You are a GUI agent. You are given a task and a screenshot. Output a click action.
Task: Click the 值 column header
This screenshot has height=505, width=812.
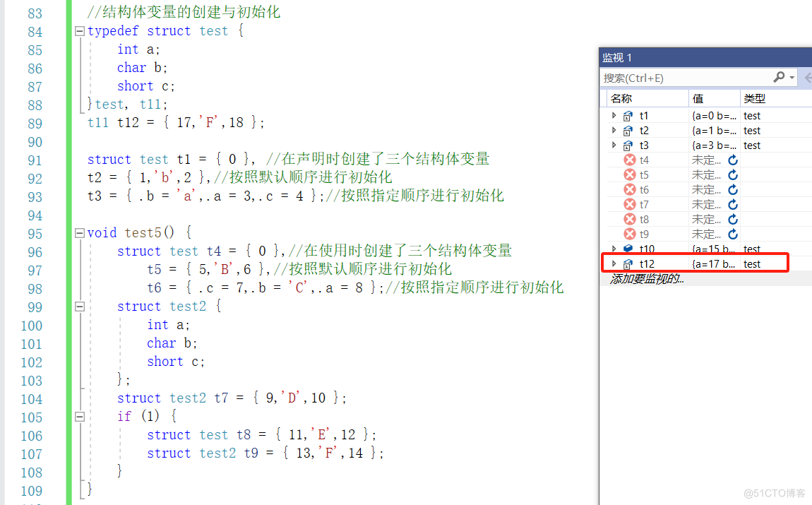pyautogui.click(x=699, y=98)
